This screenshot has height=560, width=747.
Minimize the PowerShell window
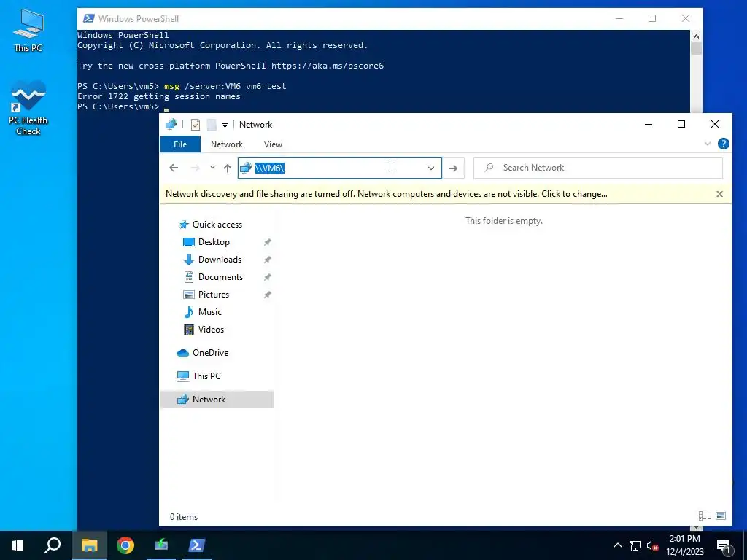point(619,18)
